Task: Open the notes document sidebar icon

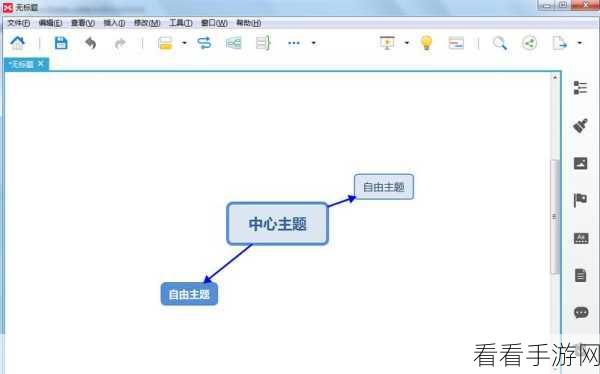Action: (x=580, y=275)
